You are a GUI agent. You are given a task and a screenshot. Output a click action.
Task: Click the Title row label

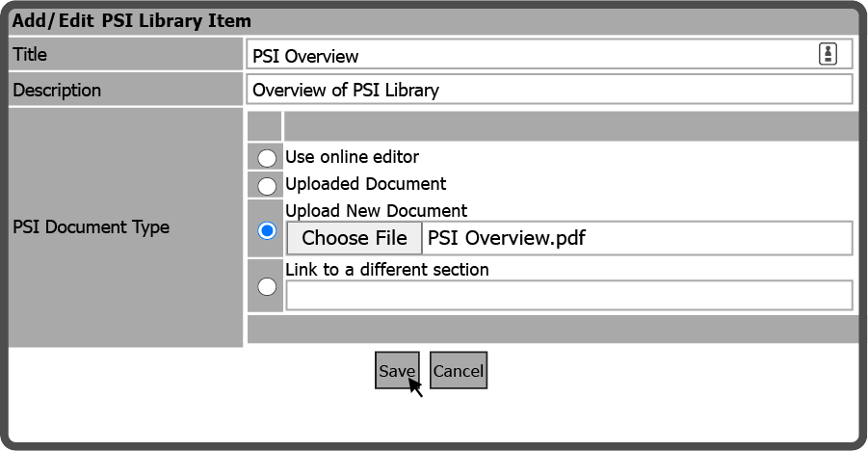click(30, 55)
